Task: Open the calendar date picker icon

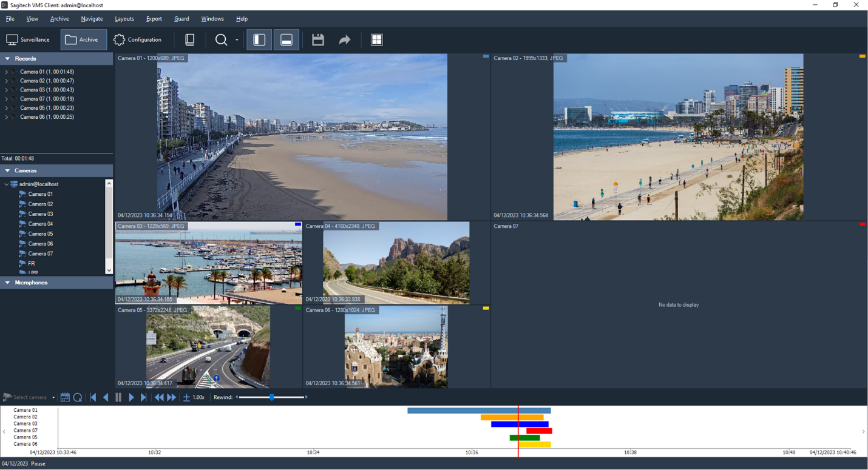Action: pos(65,397)
